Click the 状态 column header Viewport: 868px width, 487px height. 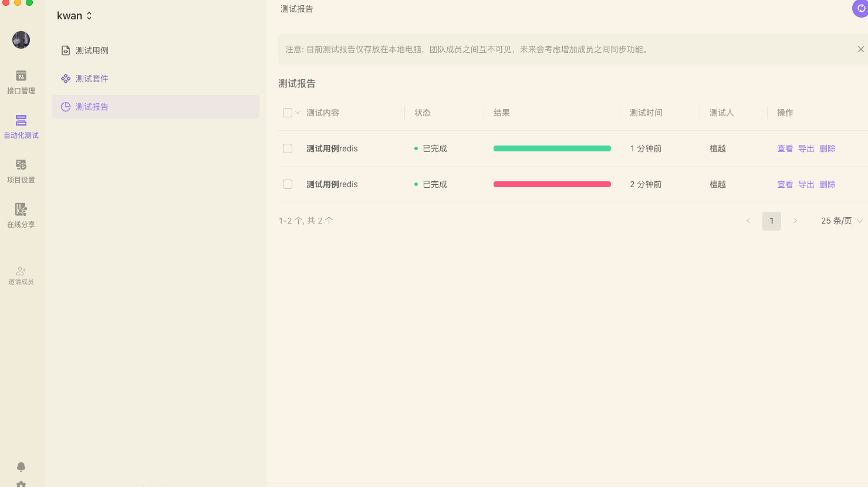[x=423, y=113]
